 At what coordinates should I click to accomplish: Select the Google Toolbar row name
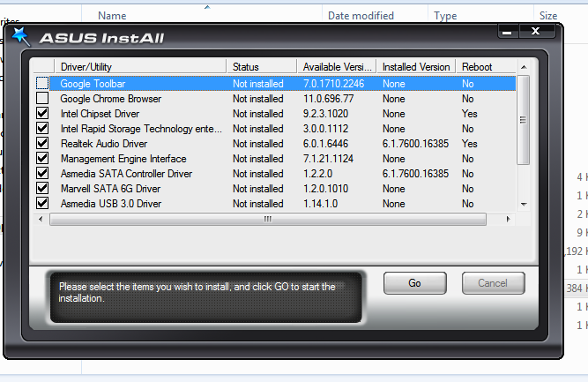pos(93,84)
